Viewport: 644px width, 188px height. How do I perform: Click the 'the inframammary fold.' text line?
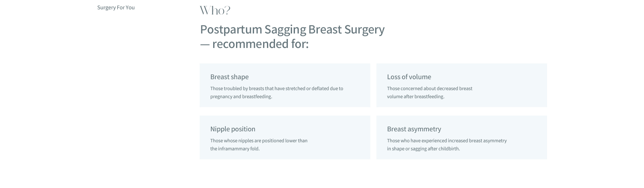pyautogui.click(x=235, y=149)
